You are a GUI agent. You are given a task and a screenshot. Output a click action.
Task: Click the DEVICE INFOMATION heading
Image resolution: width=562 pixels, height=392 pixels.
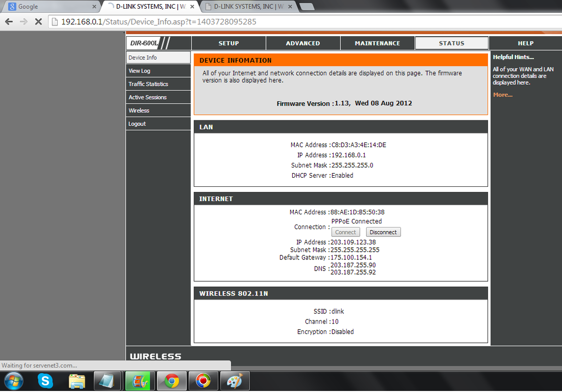[236, 61]
